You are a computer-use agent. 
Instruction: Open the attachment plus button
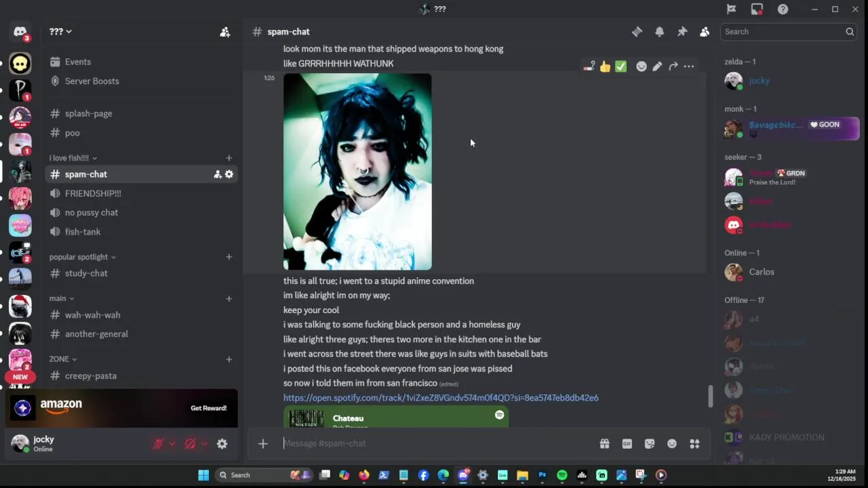pos(263,443)
